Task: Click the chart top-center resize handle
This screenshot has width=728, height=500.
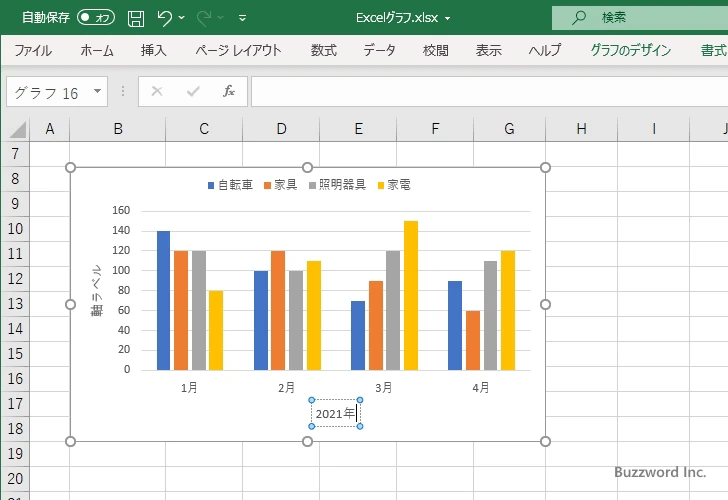Action: pyautogui.click(x=307, y=167)
